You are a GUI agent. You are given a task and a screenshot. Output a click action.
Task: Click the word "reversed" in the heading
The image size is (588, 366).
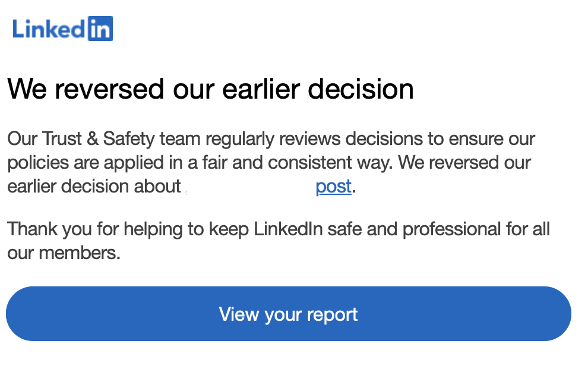pos(109,89)
